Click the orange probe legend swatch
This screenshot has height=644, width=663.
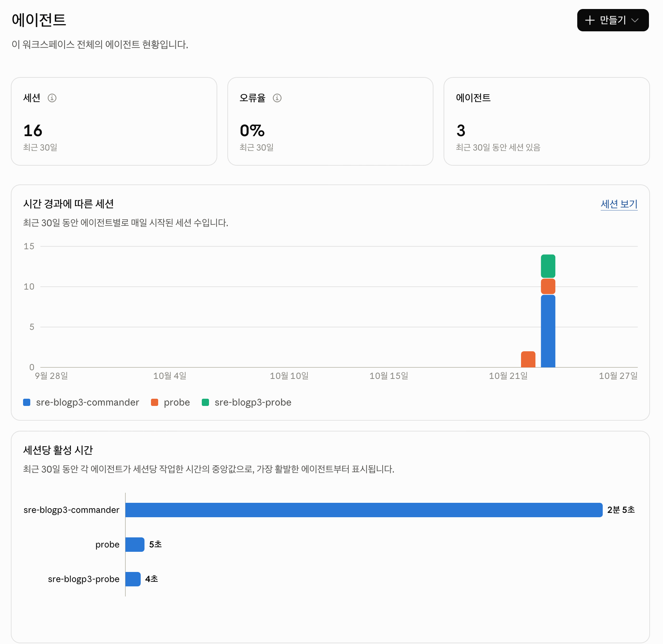pyautogui.click(x=155, y=402)
